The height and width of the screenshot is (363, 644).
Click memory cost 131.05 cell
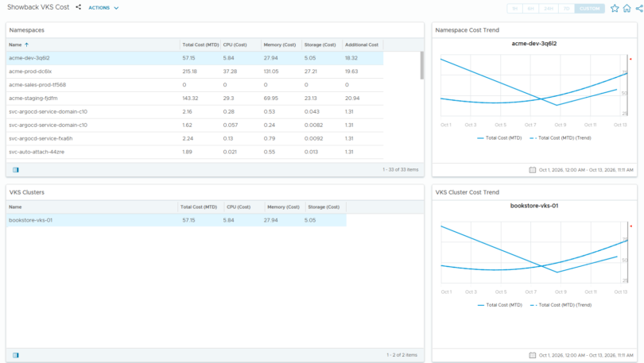coord(271,71)
